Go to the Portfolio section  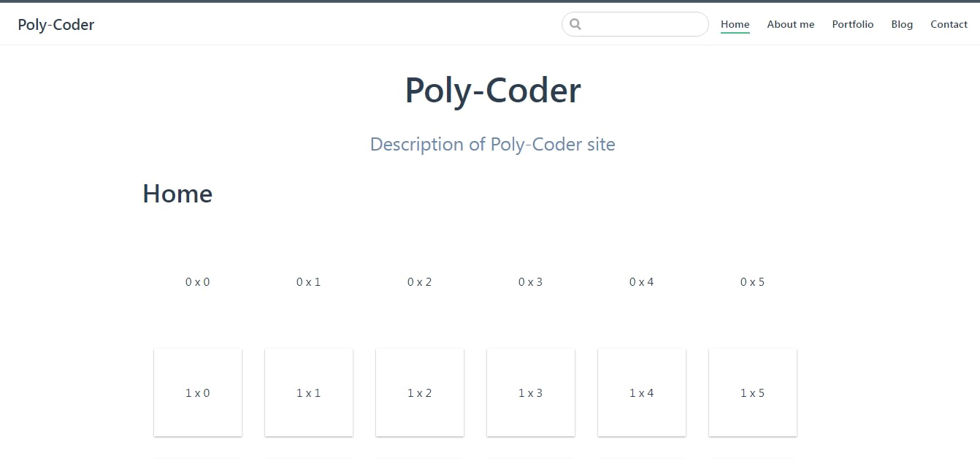(853, 24)
